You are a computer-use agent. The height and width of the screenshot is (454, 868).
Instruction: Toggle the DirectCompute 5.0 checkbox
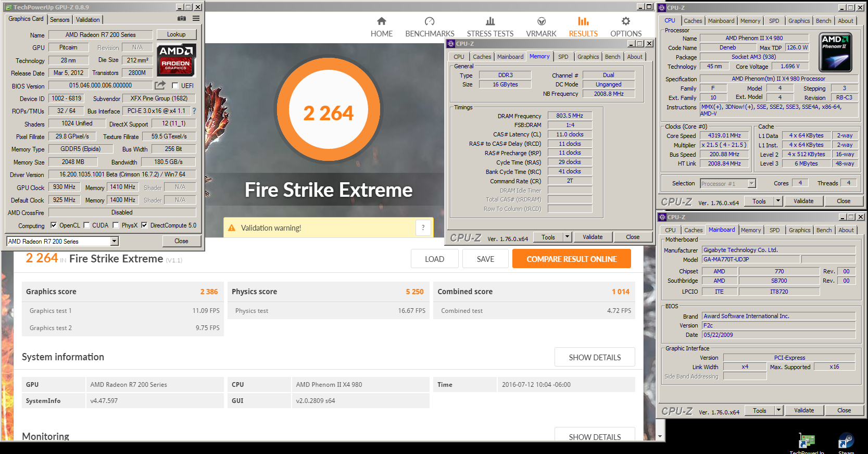[144, 225]
